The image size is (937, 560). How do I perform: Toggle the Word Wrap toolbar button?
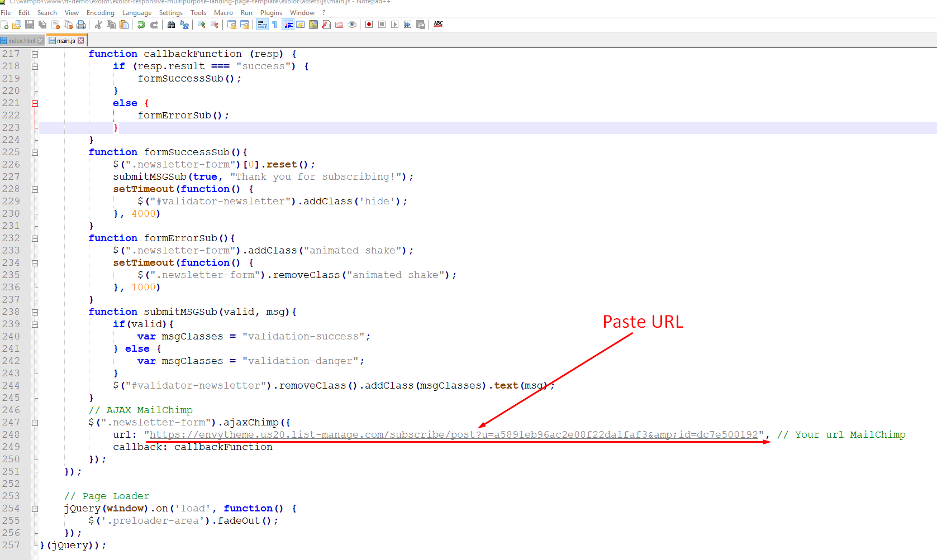pyautogui.click(x=262, y=25)
